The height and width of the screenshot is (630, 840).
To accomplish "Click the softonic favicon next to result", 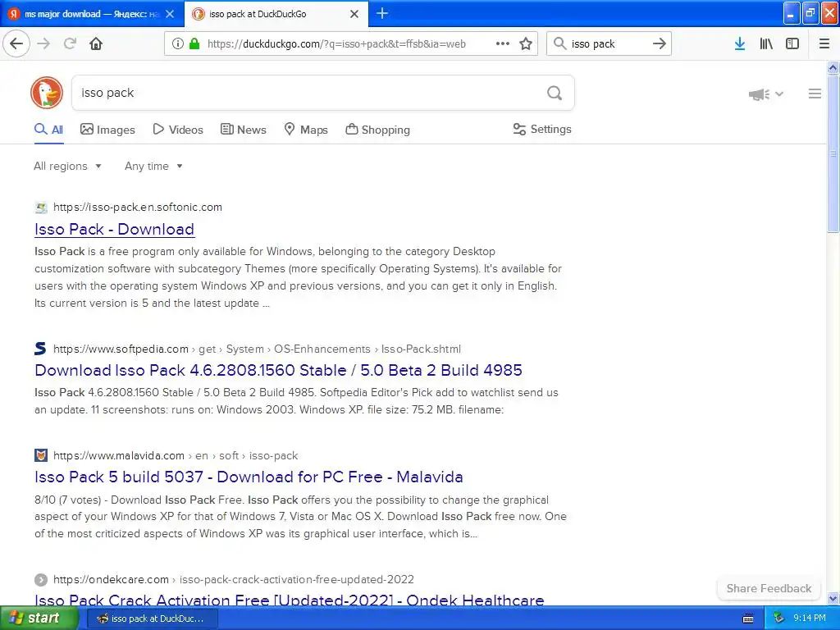I will tap(41, 208).
